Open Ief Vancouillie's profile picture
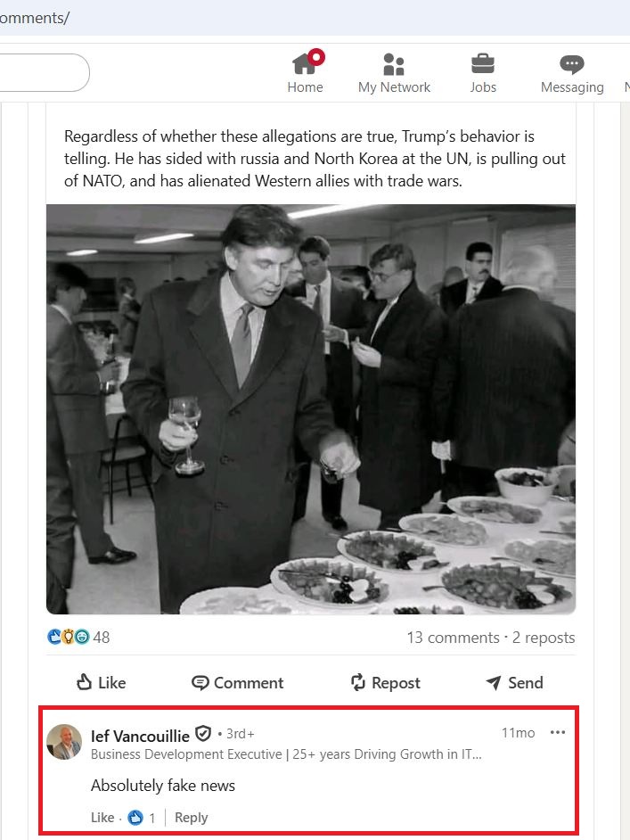630x840 pixels. [64, 743]
